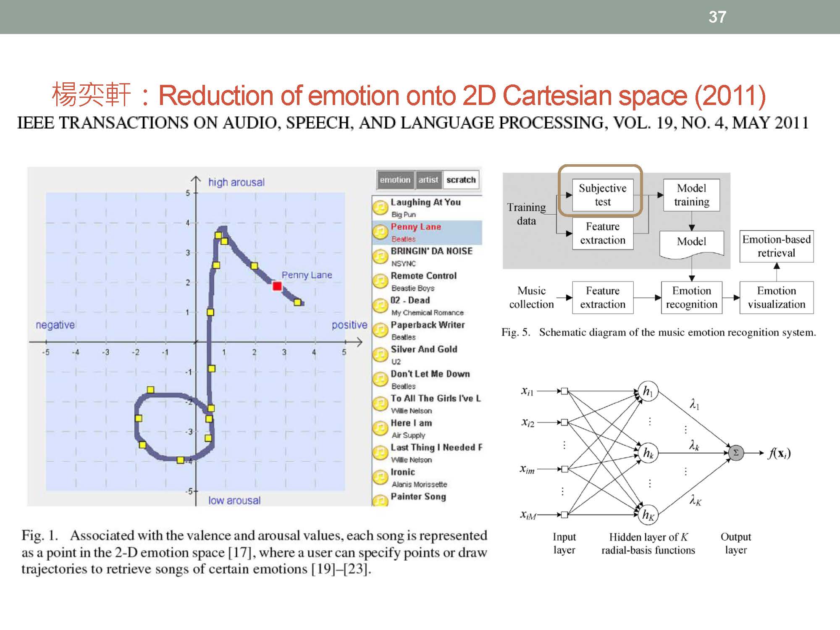Viewport: 840px width, 630px height.
Task: Click the music icon beside Penny Lane
Action: pos(380,232)
